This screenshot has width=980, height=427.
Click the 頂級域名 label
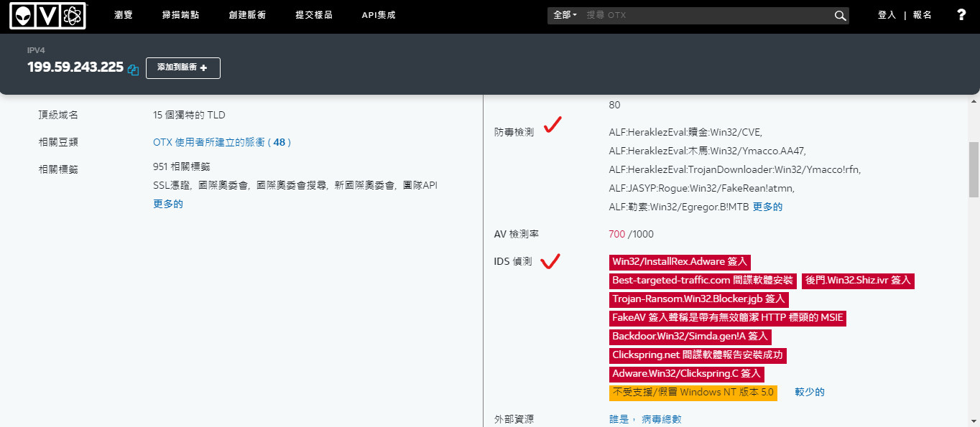pos(58,115)
